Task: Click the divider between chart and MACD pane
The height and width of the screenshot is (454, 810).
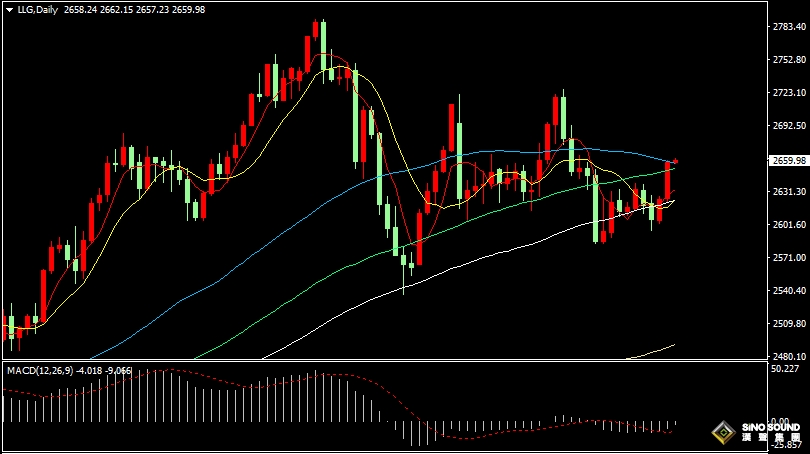Action: [385, 361]
